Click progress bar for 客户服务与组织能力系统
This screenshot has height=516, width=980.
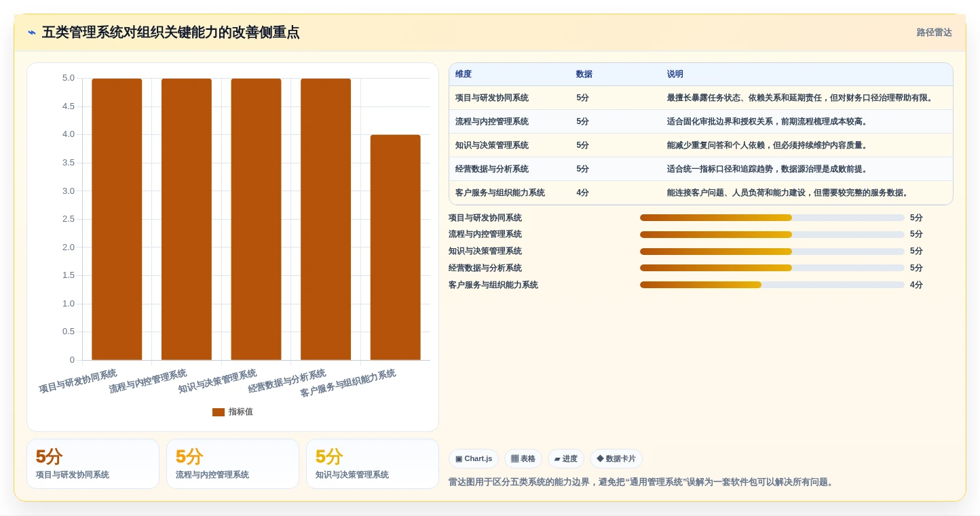(772, 285)
